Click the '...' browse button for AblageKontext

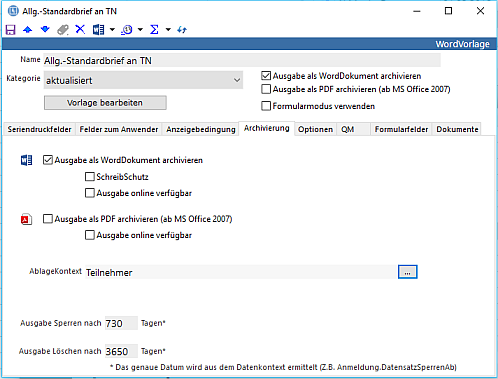click(407, 272)
